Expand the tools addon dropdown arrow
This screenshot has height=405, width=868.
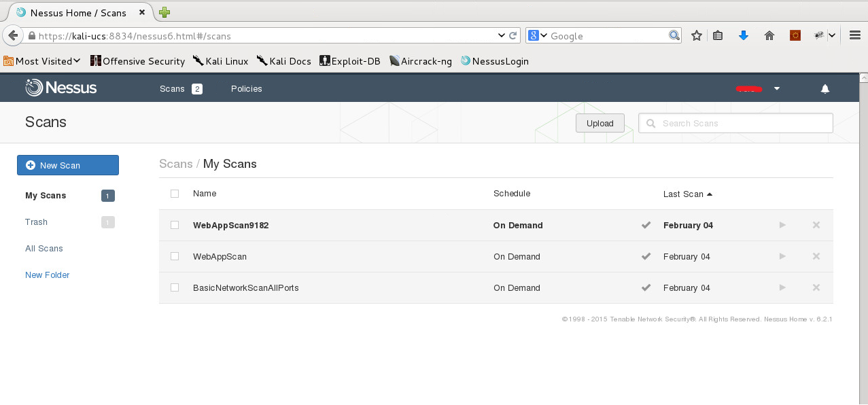[x=832, y=35]
